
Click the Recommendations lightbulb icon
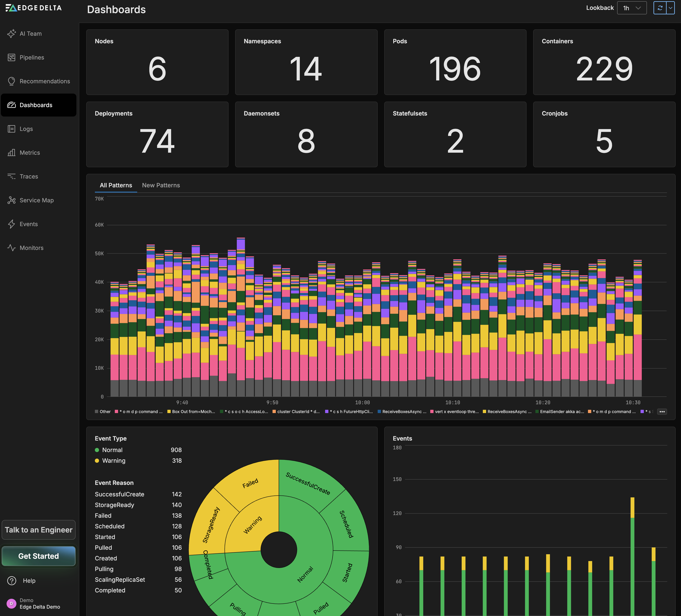12,81
